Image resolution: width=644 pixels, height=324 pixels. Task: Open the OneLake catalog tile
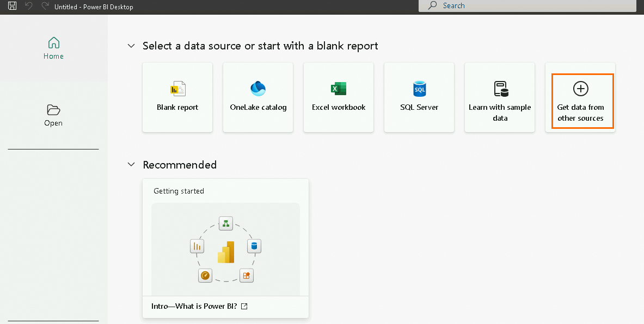[258, 97]
